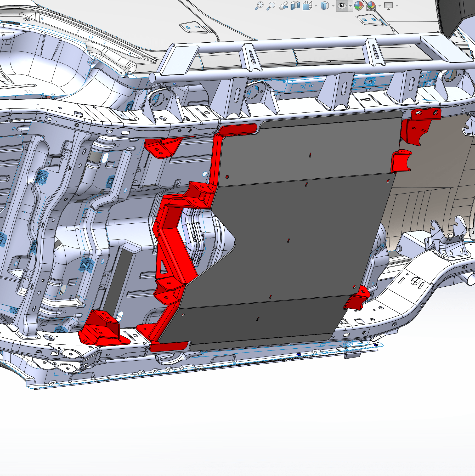Expand the View Settings dropdown arrow
Screen dimensions: 475x476
click(397, 6)
